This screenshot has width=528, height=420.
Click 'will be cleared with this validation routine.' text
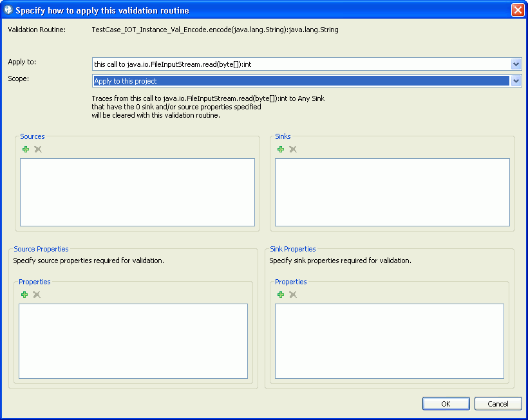tap(156, 115)
